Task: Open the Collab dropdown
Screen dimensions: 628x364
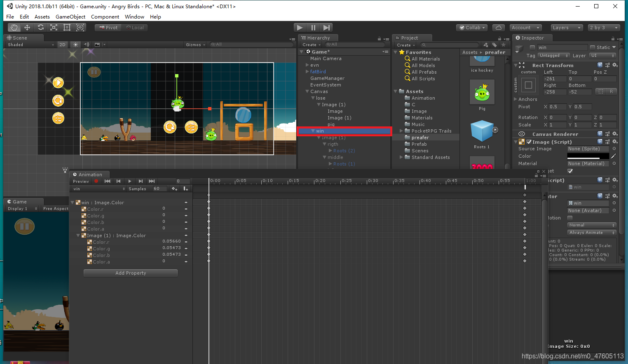Action: click(x=472, y=28)
